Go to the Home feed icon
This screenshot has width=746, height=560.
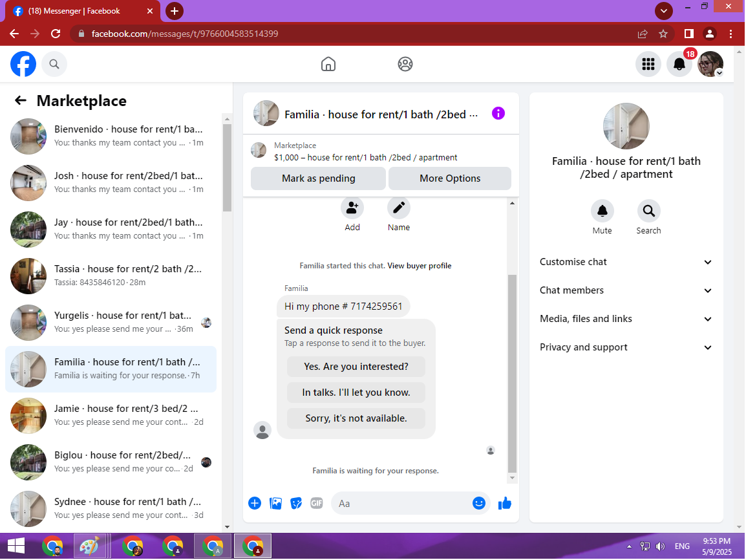click(x=328, y=64)
